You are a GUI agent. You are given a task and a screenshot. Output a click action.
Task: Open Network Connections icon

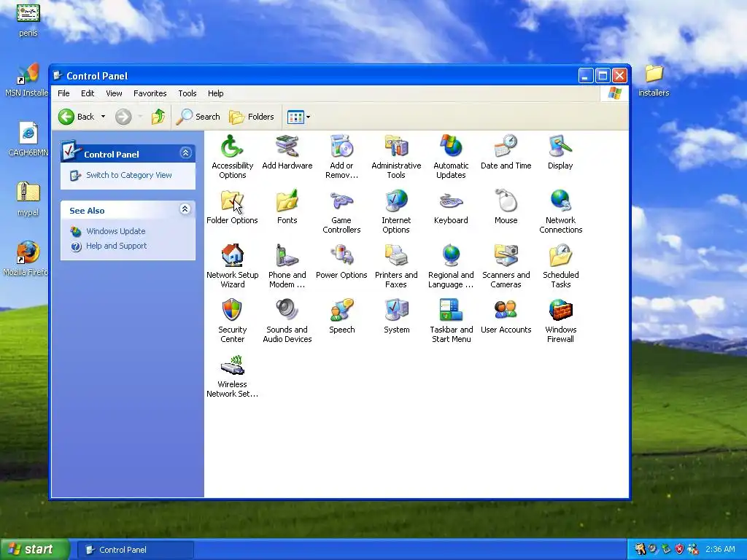[x=560, y=211]
